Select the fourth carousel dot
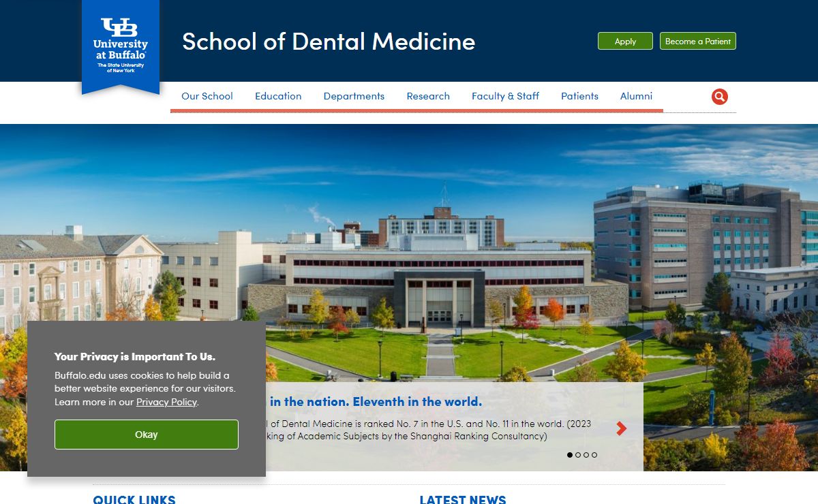 (x=594, y=455)
